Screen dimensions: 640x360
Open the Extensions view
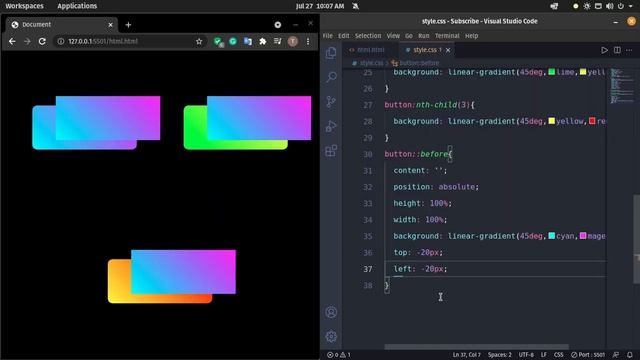(331, 151)
